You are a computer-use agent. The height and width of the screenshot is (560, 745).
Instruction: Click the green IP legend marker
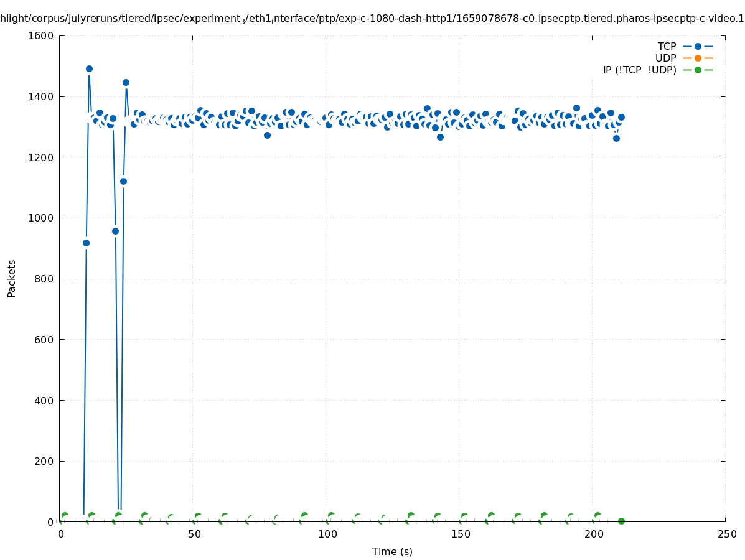tap(698, 70)
